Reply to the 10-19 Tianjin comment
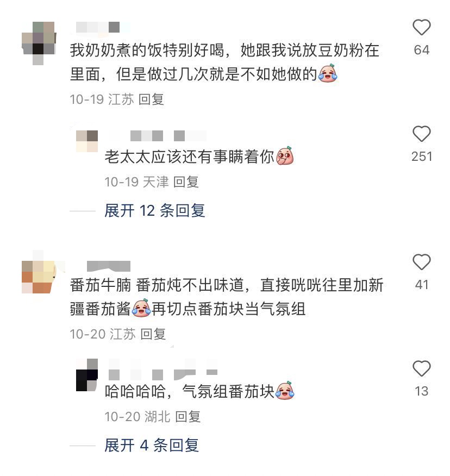Viewport: 450px width, 476px height. click(186, 182)
